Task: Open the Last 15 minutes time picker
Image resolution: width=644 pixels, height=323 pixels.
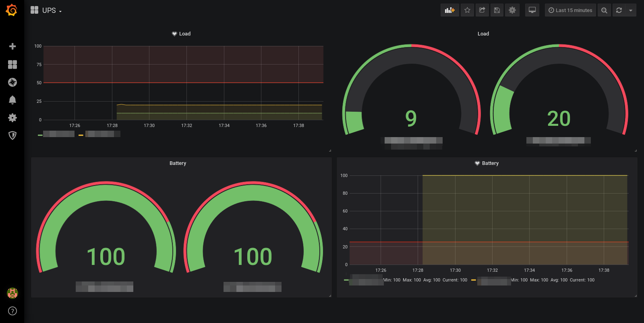Action: pos(570,10)
